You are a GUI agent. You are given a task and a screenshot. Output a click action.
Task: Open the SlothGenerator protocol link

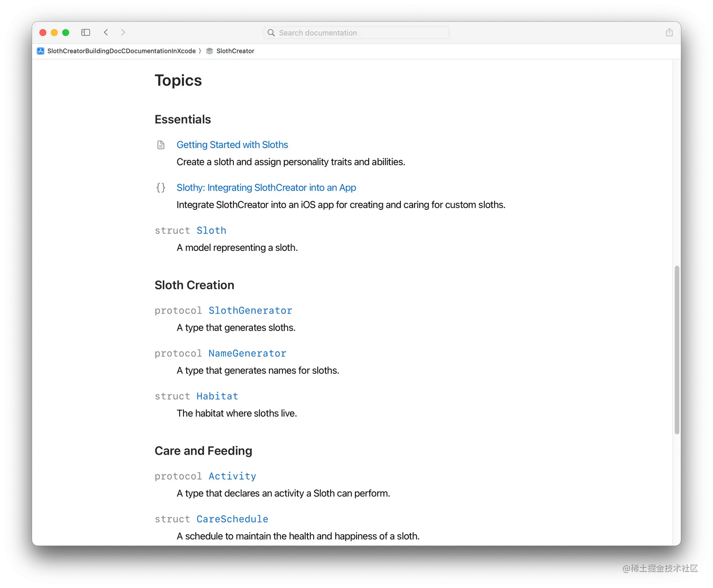click(250, 311)
